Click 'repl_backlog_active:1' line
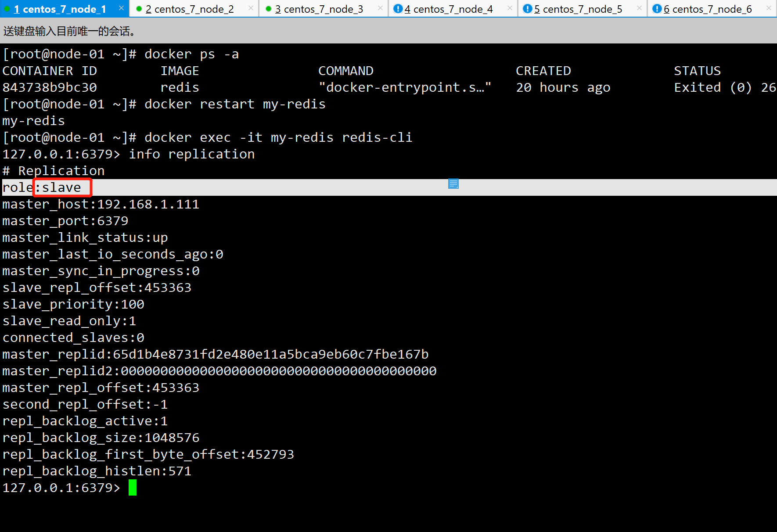Screen dimensions: 777x532 (85, 421)
